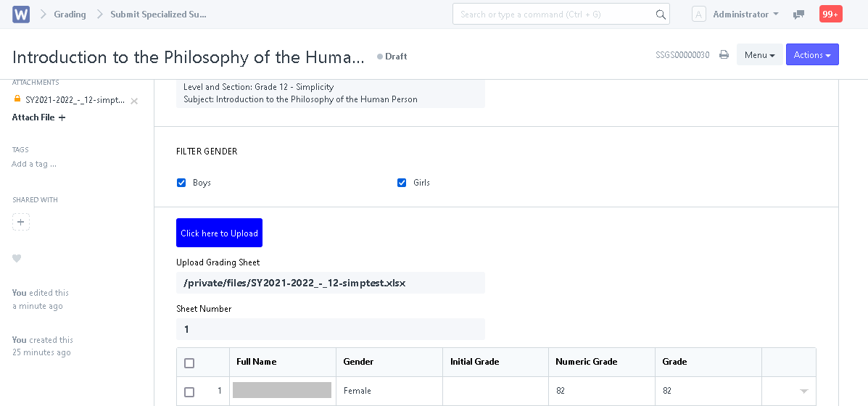This screenshot has height=406, width=868.
Task: Click the Administrator avatar icon
Action: pos(698,14)
